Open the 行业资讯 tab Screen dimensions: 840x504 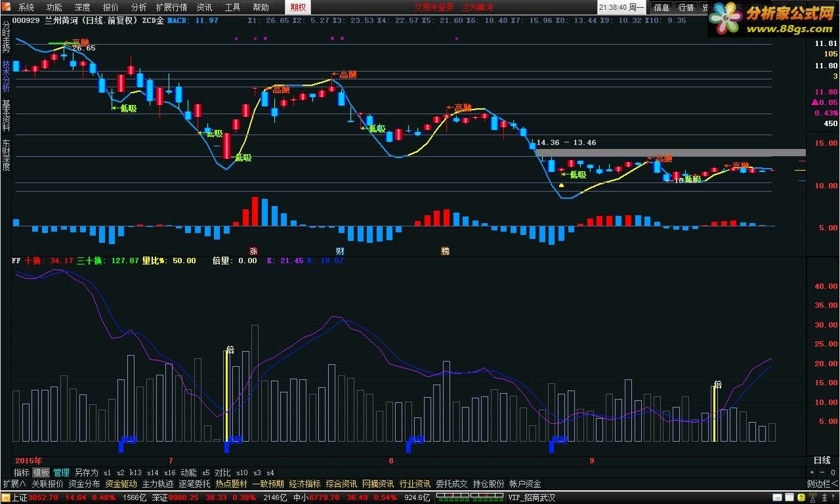[415, 484]
